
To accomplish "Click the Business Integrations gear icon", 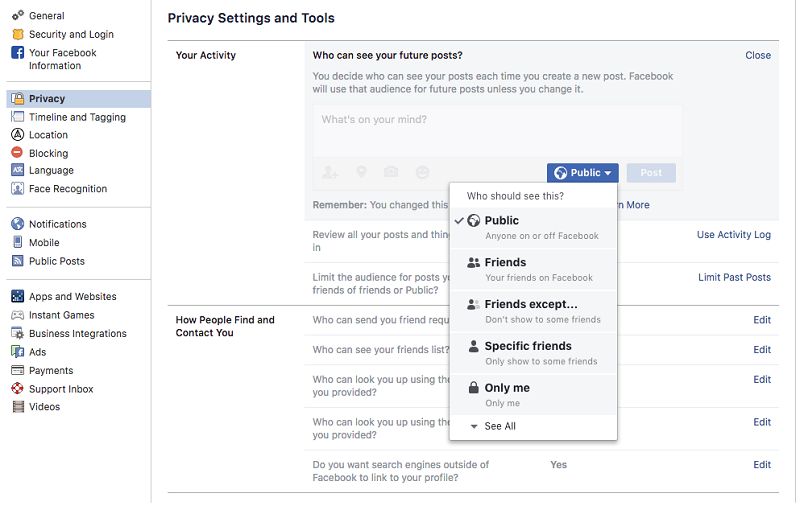I will [x=18, y=334].
